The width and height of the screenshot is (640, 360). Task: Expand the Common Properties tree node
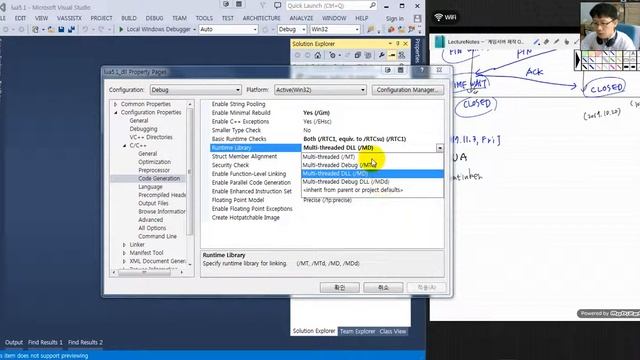coord(116,104)
